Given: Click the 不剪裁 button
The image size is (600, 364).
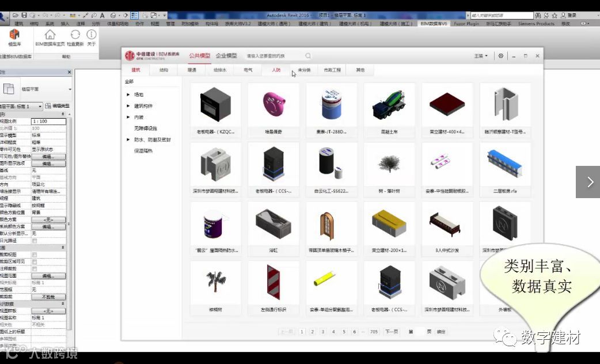Looking at the screenshot, I should [x=48, y=297].
